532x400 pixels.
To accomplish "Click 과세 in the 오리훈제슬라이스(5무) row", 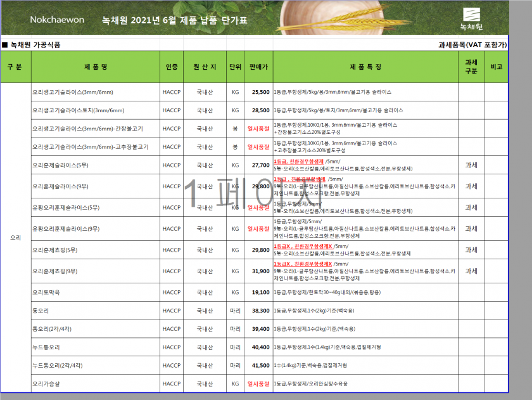I will coord(471,165).
